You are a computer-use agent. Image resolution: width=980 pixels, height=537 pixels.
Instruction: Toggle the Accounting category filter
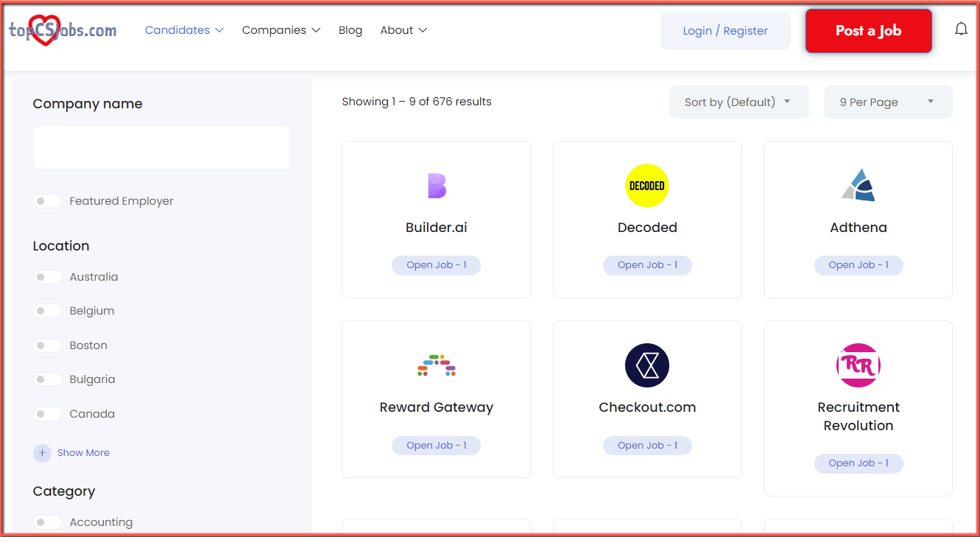[x=48, y=522]
